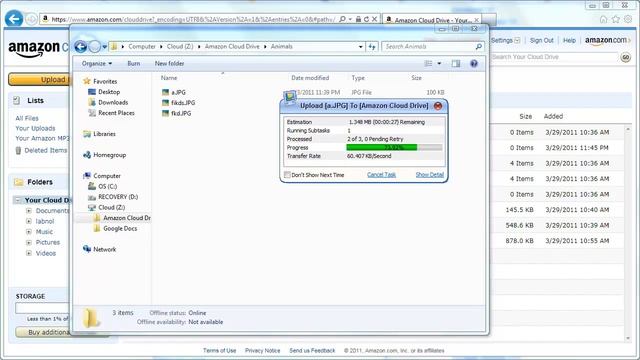Open Deleted Items trash list
640x360 pixels.
(x=41, y=151)
